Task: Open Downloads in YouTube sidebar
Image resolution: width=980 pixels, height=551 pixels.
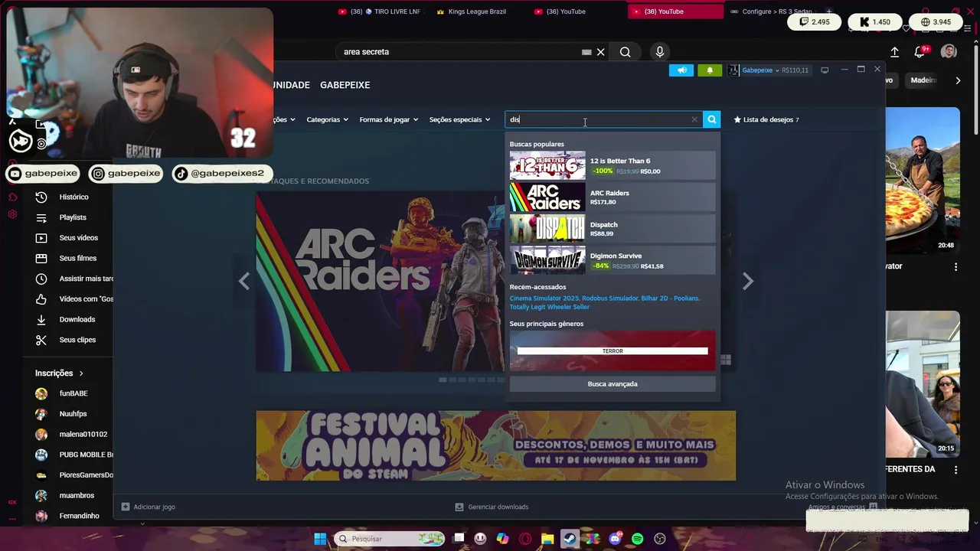Action: [x=77, y=319]
